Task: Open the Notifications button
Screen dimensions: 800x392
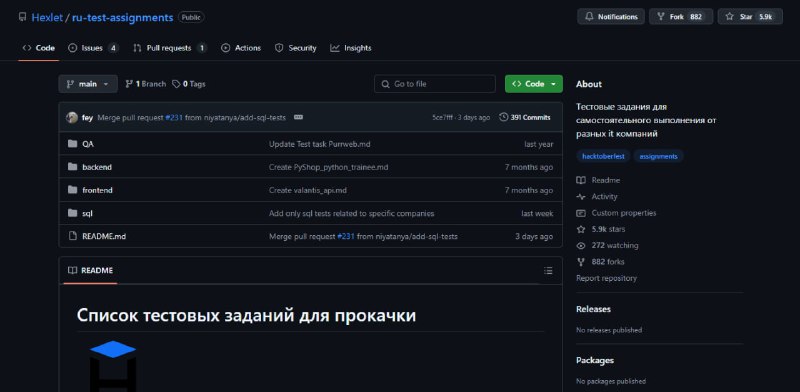Action: click(611, 17)
